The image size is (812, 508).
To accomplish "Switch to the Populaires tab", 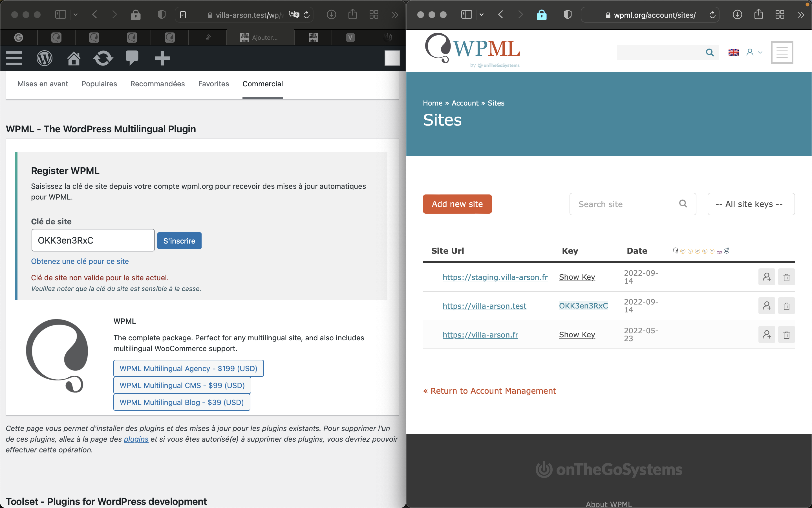I will point(99,84).
